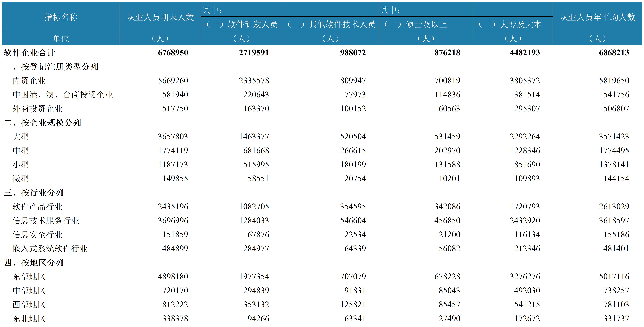This screenshot has height=327, width=644.
Task: Select heading 三、按行业分列
Action: tap(34, 193)
